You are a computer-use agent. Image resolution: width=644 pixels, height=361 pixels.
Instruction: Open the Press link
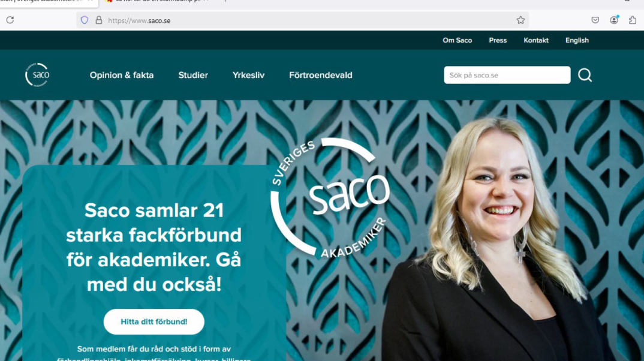pos(498,40)
